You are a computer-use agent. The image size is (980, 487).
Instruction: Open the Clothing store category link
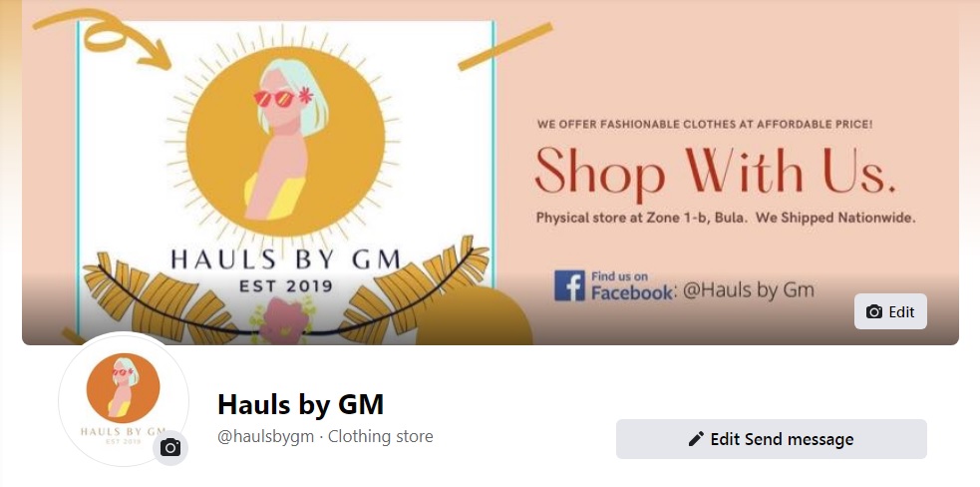[380, 436]
